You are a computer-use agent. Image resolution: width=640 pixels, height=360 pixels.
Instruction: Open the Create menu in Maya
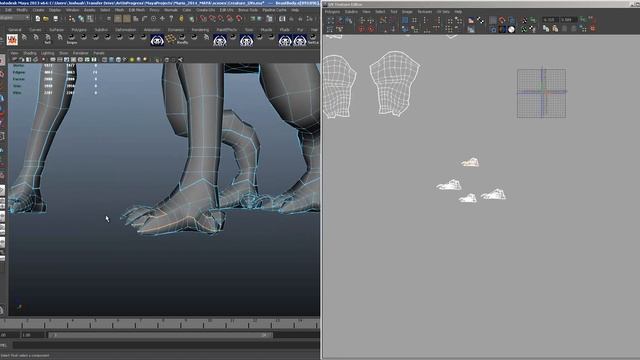point(38,10)
